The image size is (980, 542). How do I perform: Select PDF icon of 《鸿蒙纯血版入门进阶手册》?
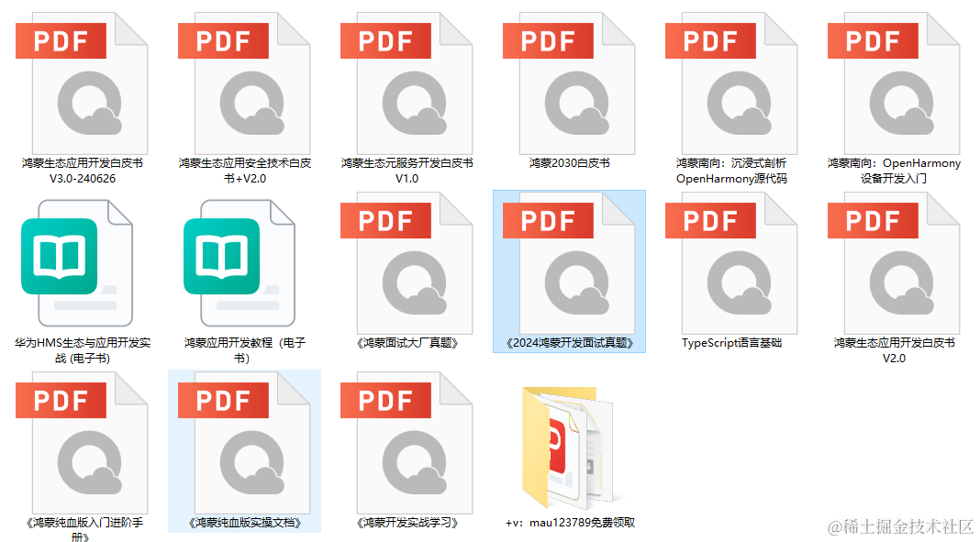(82, 443)
